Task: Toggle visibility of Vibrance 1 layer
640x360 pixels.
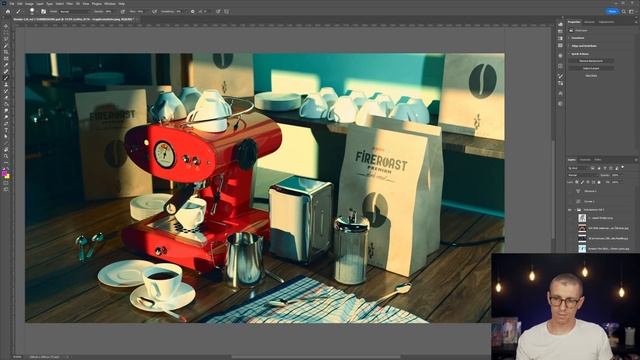Action: pos(569,191)
